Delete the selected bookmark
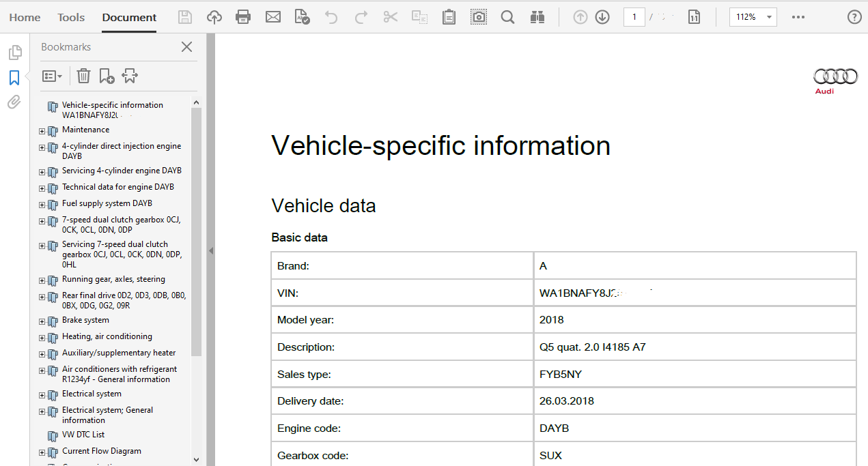This screenshot has height=466, width=868. pyautogui.click(x=83, y=75)
